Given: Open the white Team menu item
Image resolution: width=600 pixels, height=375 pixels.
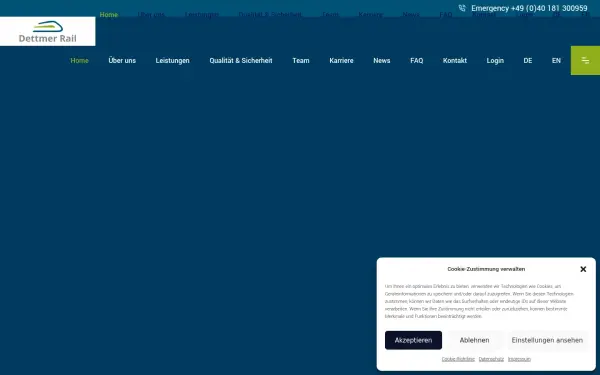Looking at the screenshot, I should (301, 60).
